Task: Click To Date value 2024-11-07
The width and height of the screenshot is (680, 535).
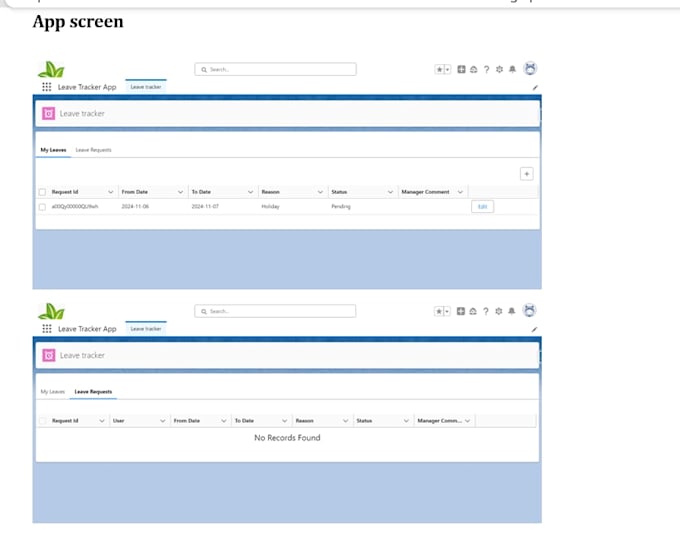Action: point(205,207)
